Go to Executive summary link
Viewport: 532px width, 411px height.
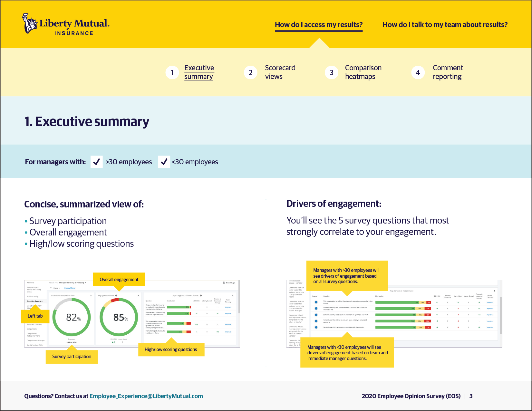click(x=199, y=72)
